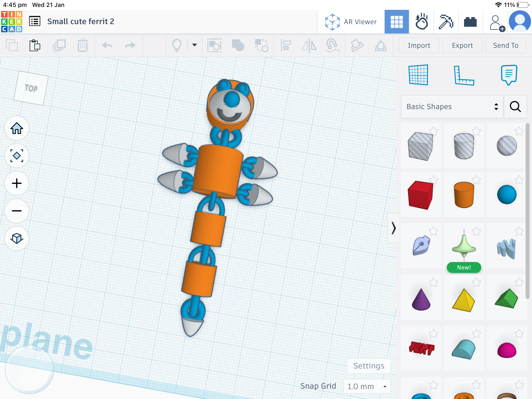Open the Basic Shapes dropdown
This screenshot has width=532, height=399.
tap(452, 107)
